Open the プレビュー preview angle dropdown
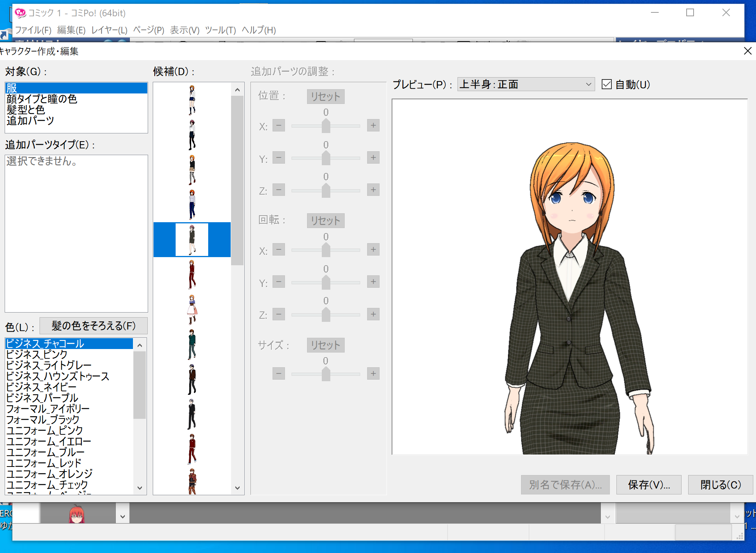This screenshot has height=553, width=756. pyautogui.click(x=526, y=84)
